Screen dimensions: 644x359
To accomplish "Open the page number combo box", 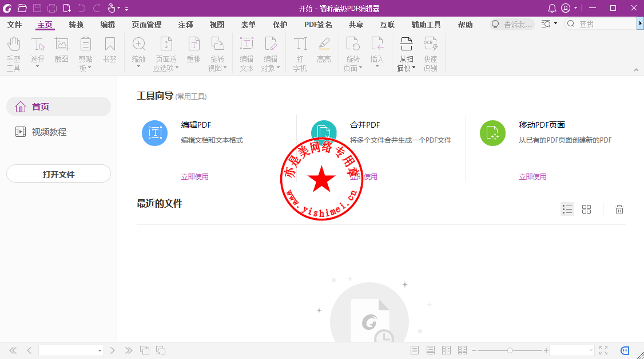I will pos(71,350).
